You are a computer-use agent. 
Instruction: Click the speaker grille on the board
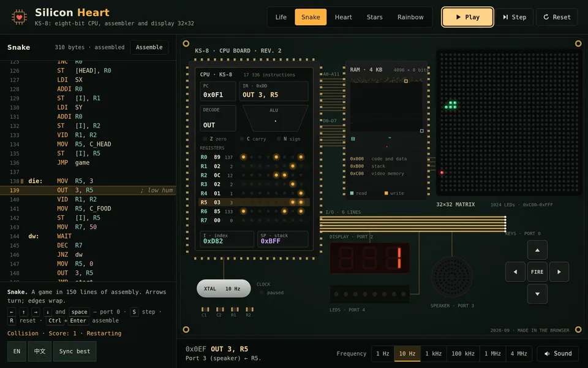[452, 277]
